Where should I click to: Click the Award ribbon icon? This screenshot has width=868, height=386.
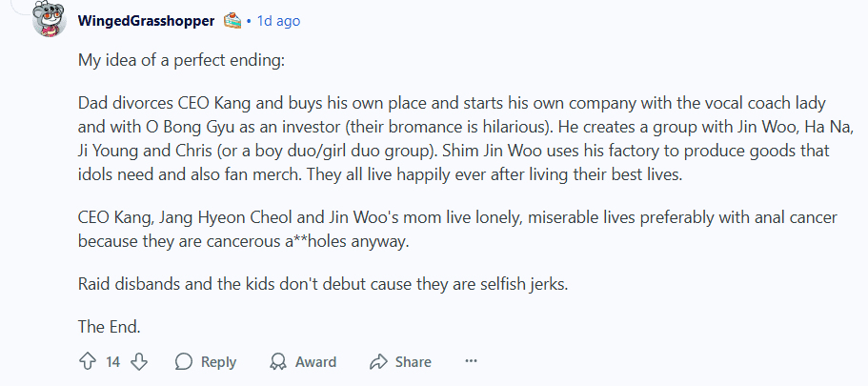tap(278, 362)
